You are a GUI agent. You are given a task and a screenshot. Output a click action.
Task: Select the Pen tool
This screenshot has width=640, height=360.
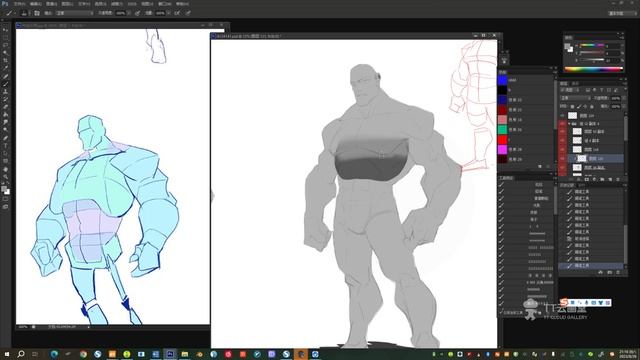click(5, 138)
